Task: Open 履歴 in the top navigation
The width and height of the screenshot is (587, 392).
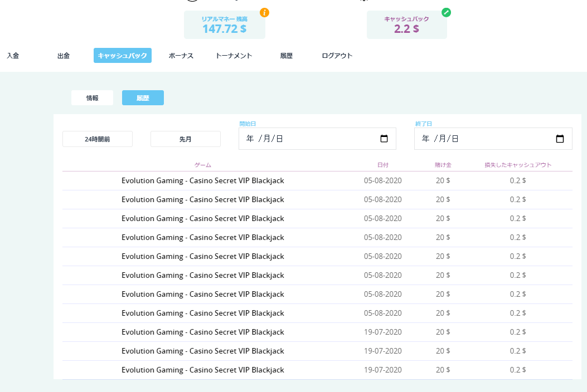Action: click(287, 56)
